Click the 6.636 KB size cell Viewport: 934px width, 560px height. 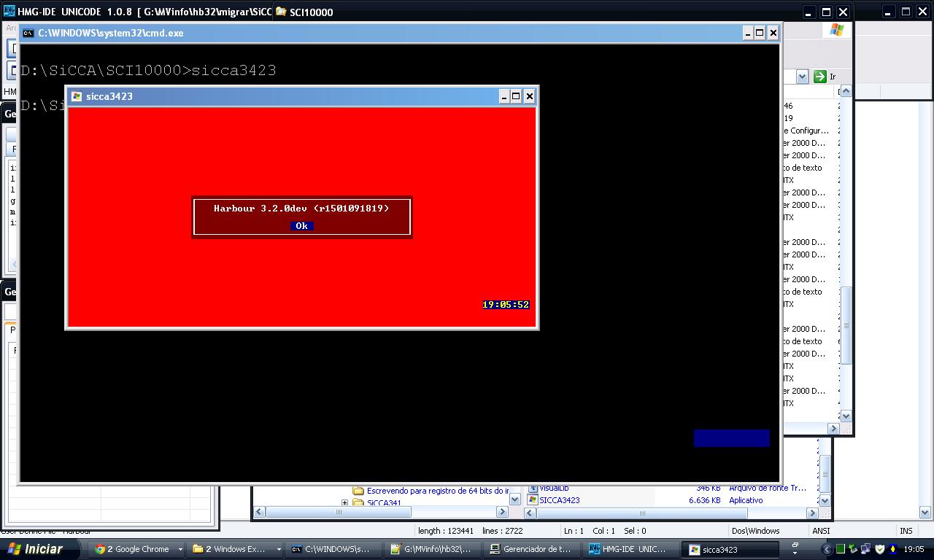point(704,500)
